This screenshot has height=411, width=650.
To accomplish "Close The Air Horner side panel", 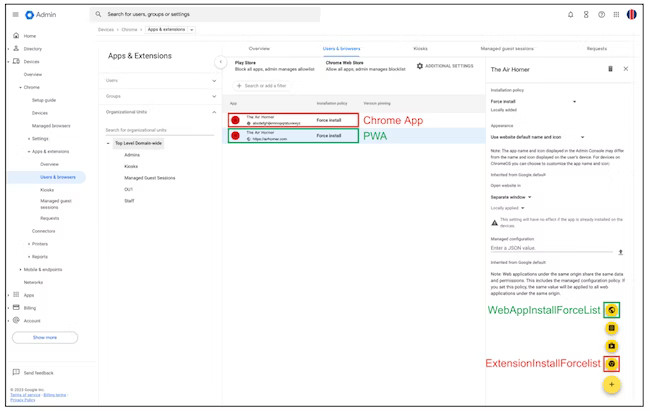I will point(626,69).
